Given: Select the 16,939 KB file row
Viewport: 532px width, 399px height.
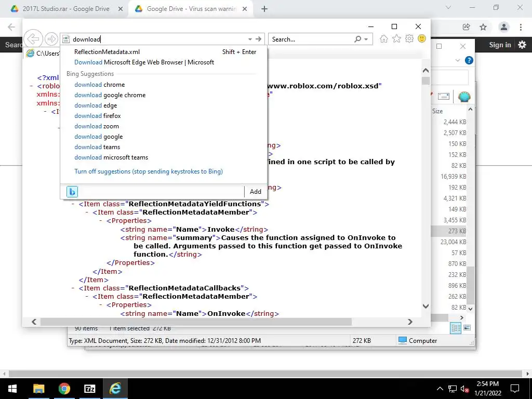Looking at the screenshot, I should pyautogui.click(x=448, y=177).
